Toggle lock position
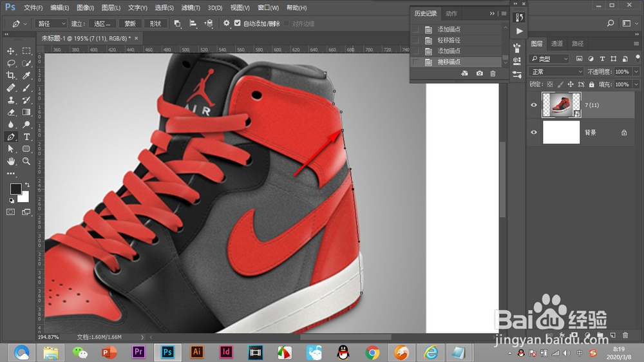Viewport: 644px width, 362px height. pyautogui.click(x=571, y=84)
